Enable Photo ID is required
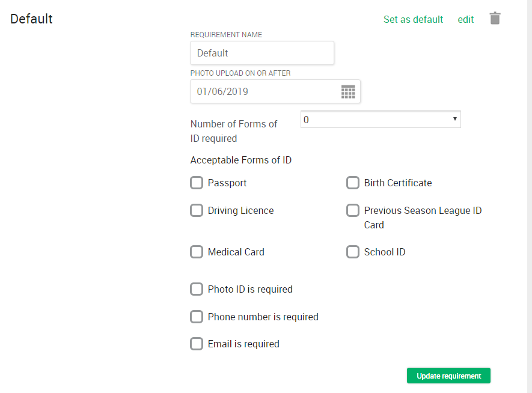This screenshot has width=532, height=393. [x=197, y=289]
